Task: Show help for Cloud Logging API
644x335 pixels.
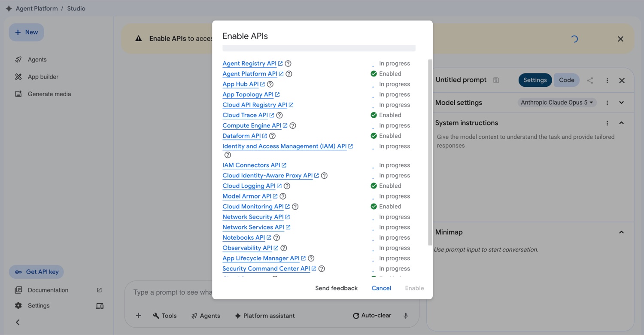Action: point(287,186)
